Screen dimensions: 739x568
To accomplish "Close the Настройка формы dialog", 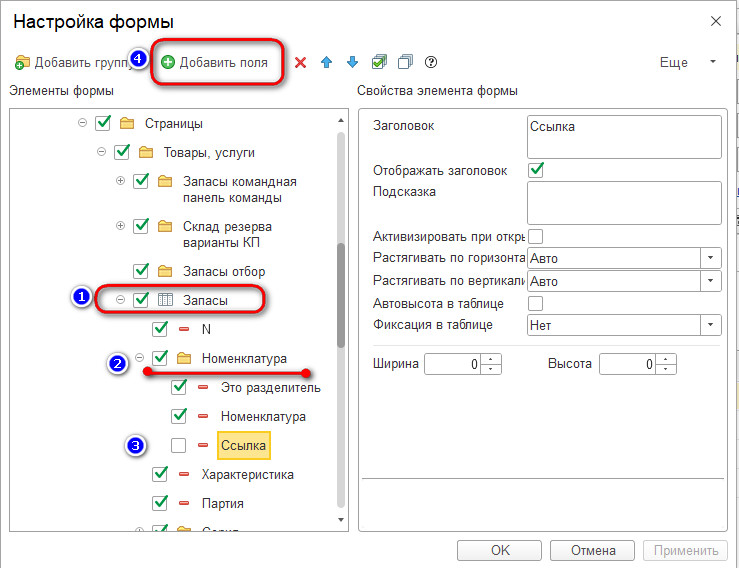I will 716,21.
